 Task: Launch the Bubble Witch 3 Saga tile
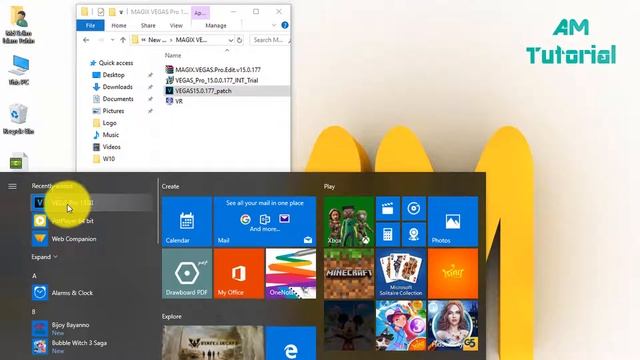point(401,326)
